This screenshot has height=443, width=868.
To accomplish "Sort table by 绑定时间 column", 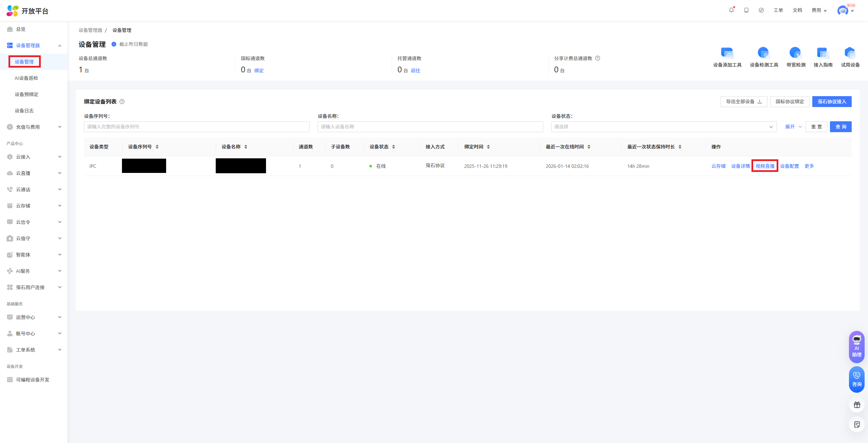I will pos(488,147).
